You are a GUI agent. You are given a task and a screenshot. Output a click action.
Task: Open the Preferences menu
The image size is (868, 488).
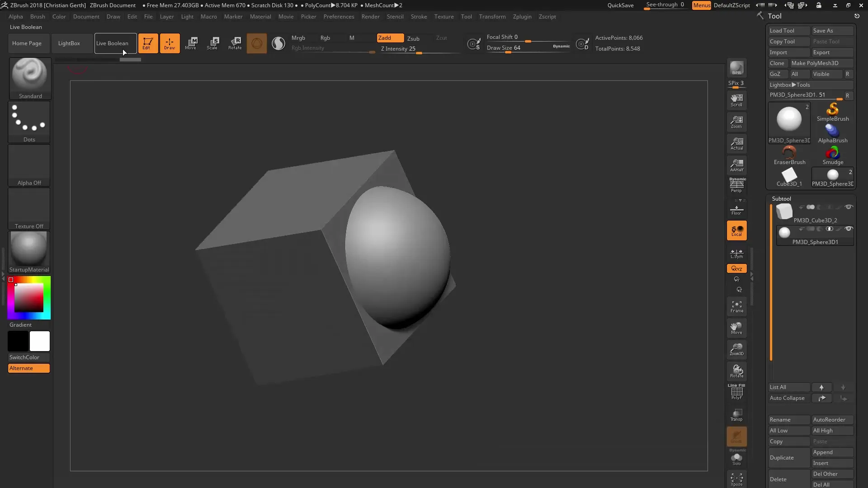coord(339,17)
